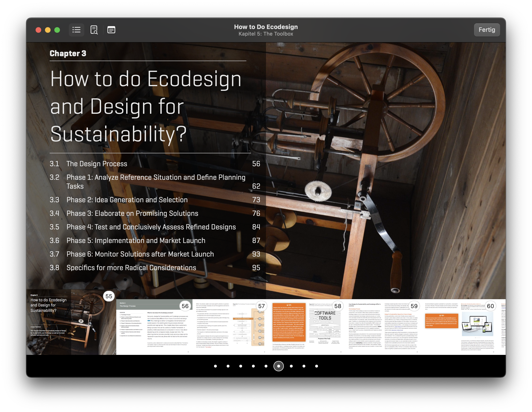532x412 pixels.
Task: Open section 3.6 Phase 5 Implementation and Market Launch
Action: point(155,241)
